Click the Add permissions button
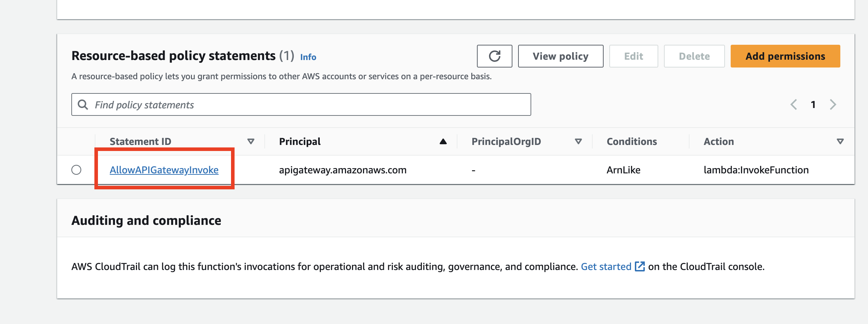Viewport: 868px width, 324px height. 785,56
